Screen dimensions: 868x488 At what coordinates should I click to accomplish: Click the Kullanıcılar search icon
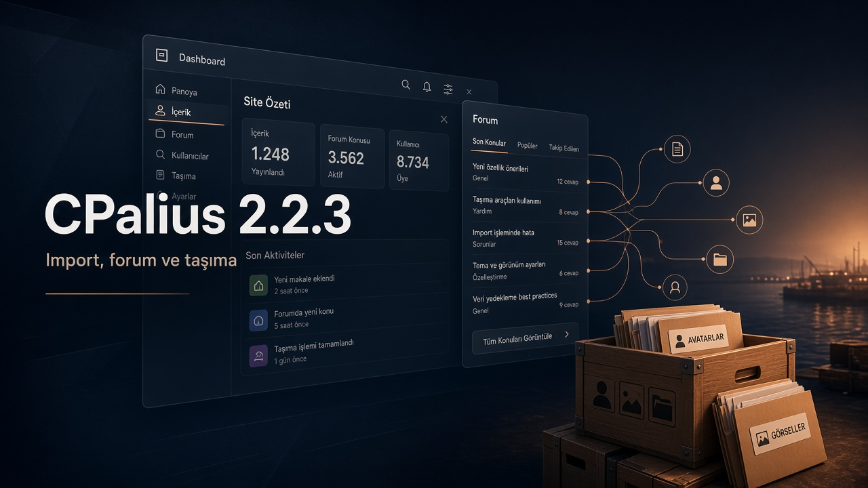[160, 154]
